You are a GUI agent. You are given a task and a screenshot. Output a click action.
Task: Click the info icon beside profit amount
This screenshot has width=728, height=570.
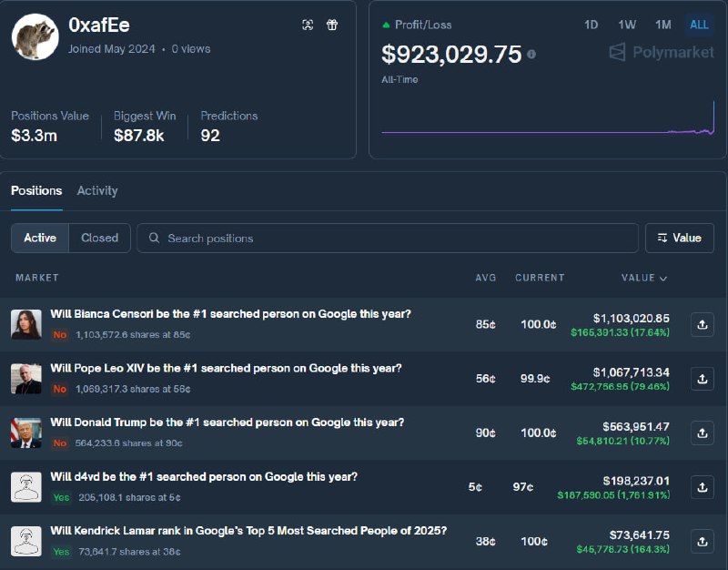pyautogui.click(x=531, y=55)
